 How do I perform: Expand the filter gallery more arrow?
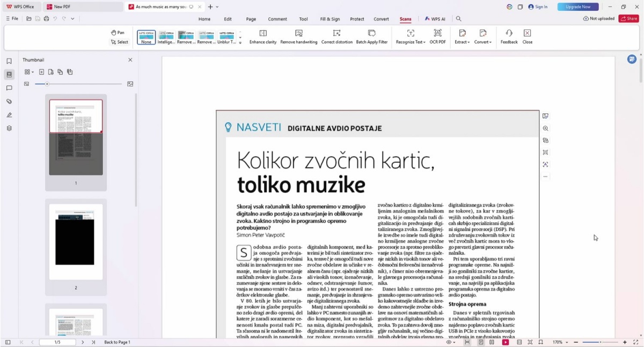(240, 42)
